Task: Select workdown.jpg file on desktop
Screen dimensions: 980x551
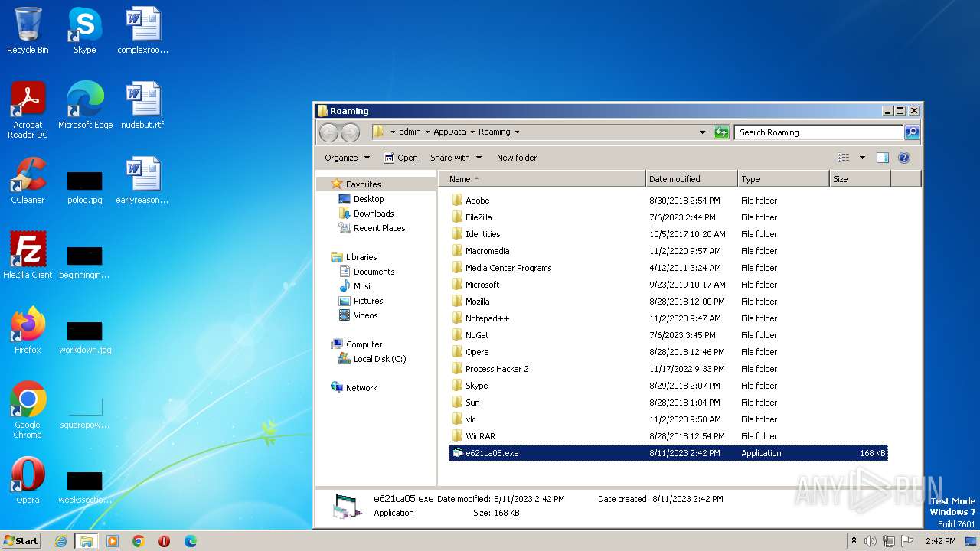Action: (85, 337)
